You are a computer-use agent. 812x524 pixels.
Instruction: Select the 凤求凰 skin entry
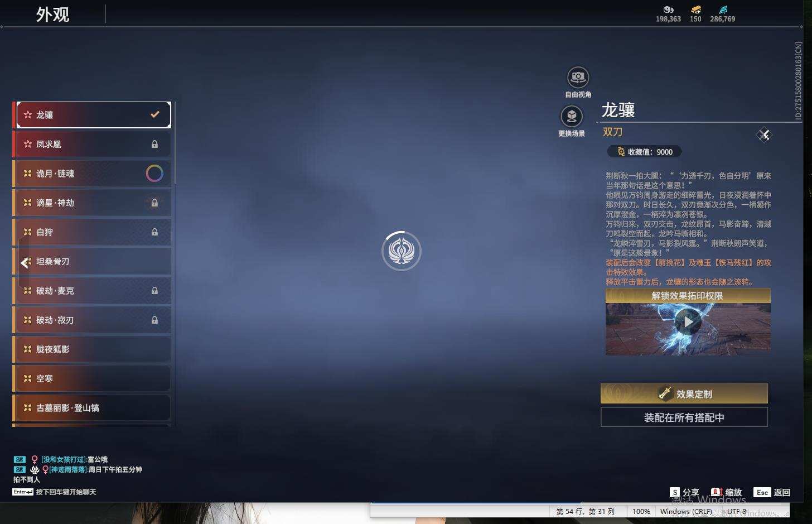[x=92, y=144]
